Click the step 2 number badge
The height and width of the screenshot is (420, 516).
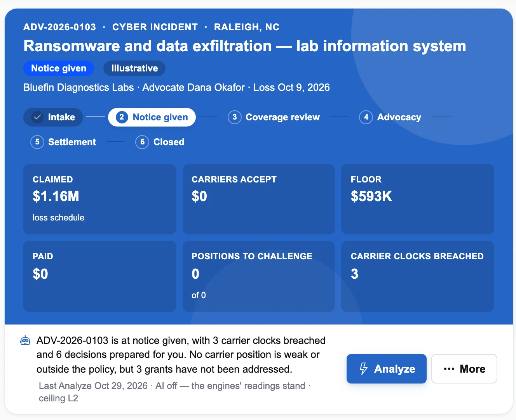point(122,117)
